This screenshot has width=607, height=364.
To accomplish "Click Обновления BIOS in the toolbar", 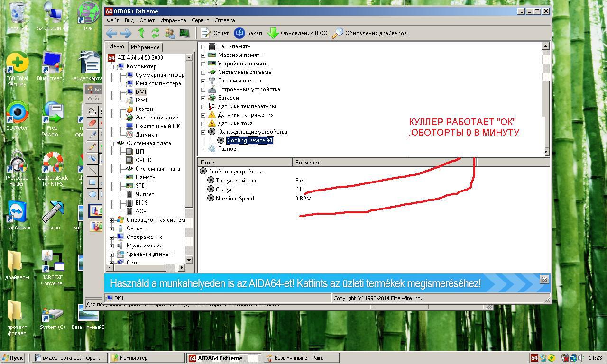I will (297, 33).
